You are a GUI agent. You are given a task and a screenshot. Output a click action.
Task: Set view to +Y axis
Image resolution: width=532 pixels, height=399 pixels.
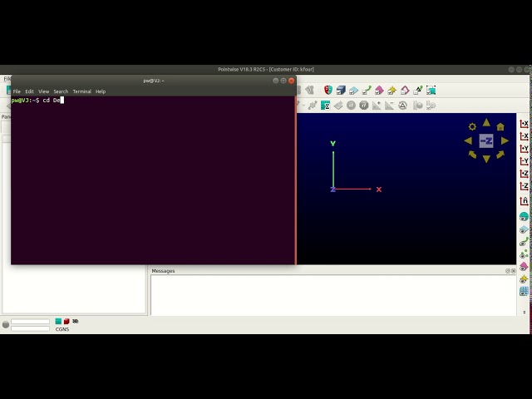(524, 149)
